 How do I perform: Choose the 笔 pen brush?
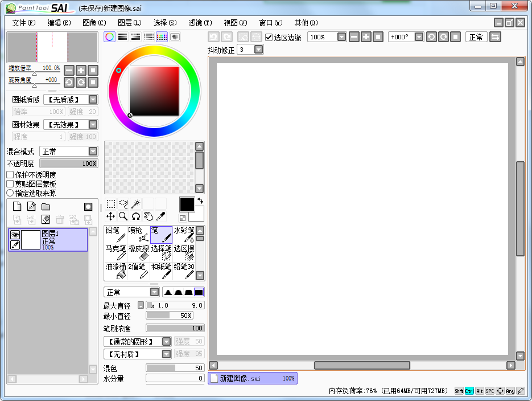click(161, 235)
